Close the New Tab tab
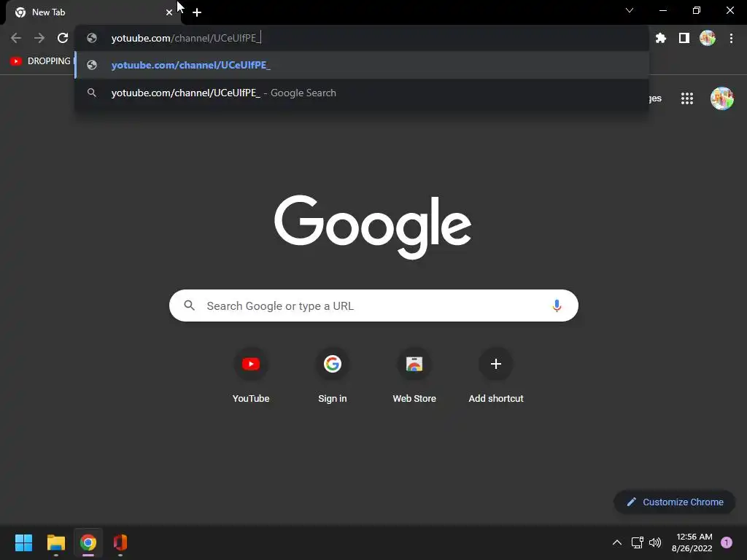The height and width of the screenshot is (560, 747). click(169, 12)
